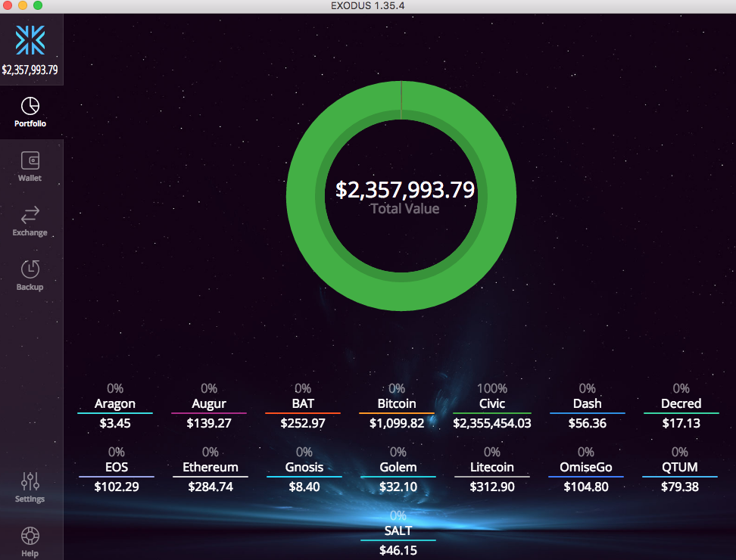Click the yellow window minimize button
Viewport: 736px width, 560px height.
23,5
